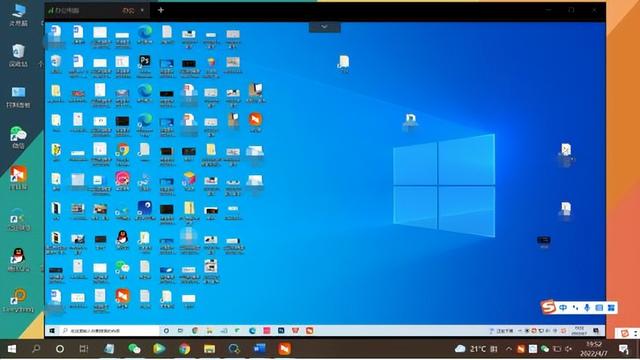Open the 21°C weather widget on the taskbar
640x360 pixels.
point(471,349)
